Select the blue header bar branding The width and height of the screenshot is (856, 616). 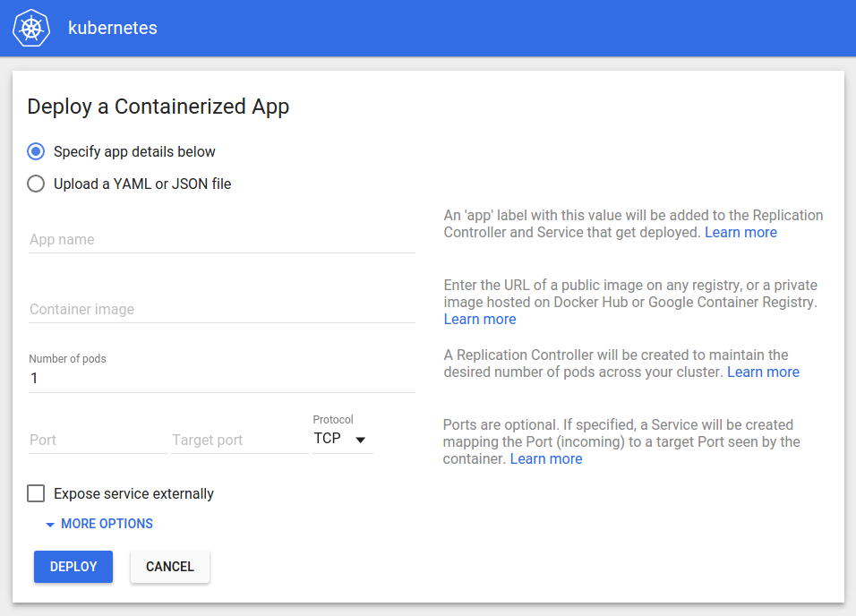coord(428,28)
